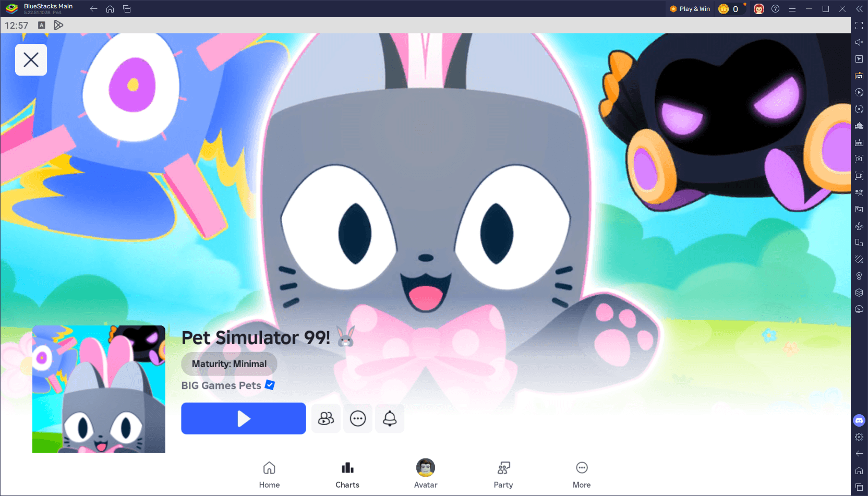Start Pet Simulator 99 with the blue play button

pyautogui.click(x=244, y=418)
